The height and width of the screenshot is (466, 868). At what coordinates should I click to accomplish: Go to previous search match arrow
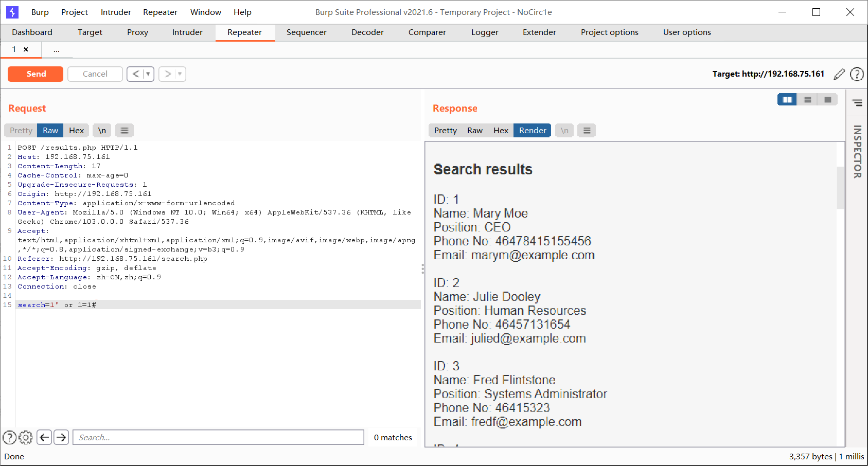click(44, 438)
